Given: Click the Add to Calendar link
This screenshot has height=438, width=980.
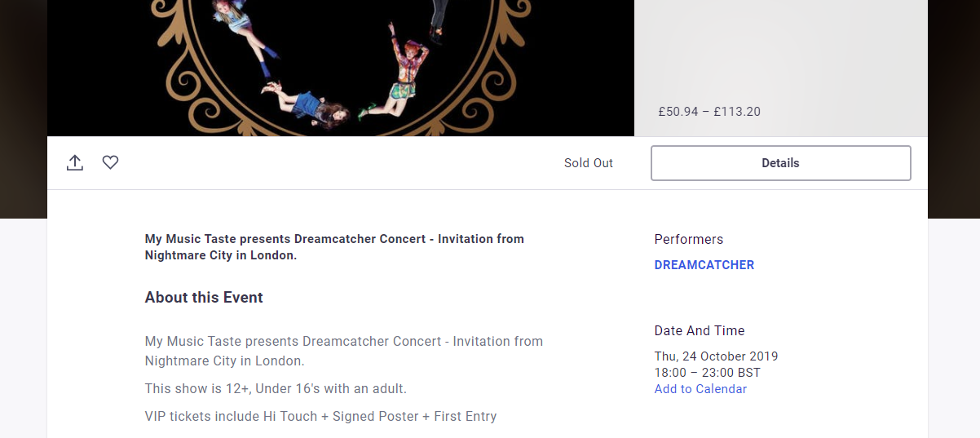Looking at the screenshot, I should pyautogui.click(x=700, y=389).
